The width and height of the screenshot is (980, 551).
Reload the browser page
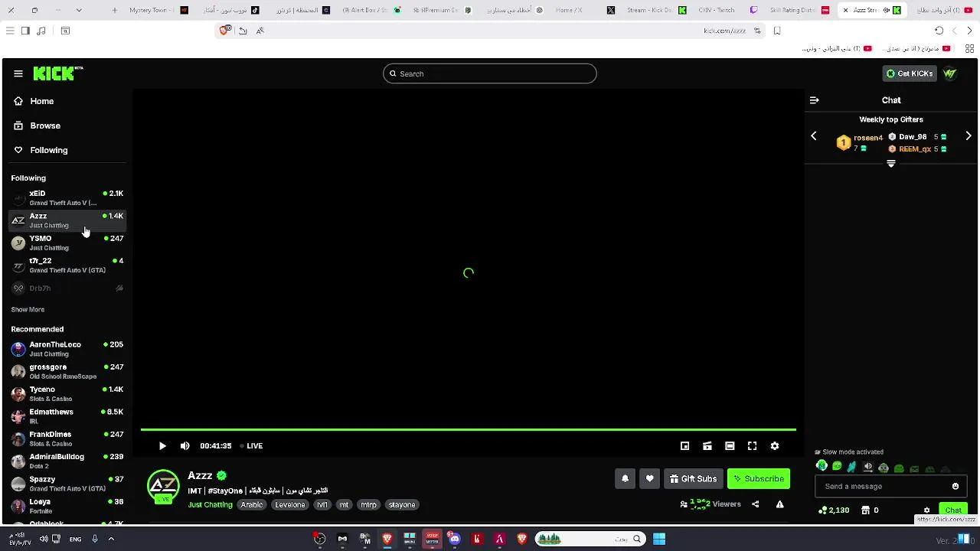[x=939, y=31]
